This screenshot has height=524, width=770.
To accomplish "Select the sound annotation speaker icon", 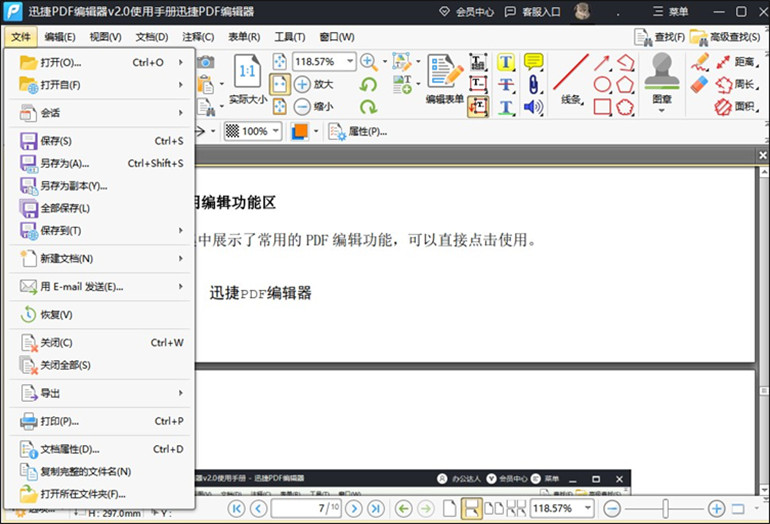I will [533, 107].
